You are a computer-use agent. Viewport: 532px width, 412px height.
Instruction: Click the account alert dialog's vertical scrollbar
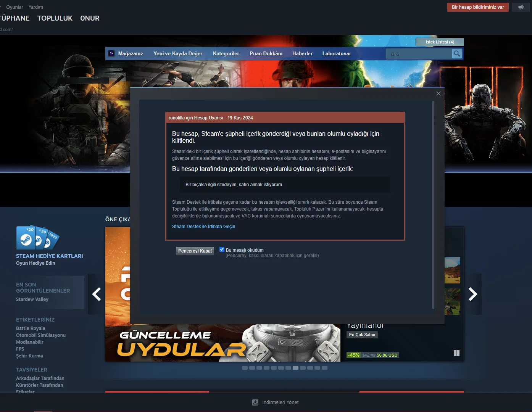tap(433, 205)
